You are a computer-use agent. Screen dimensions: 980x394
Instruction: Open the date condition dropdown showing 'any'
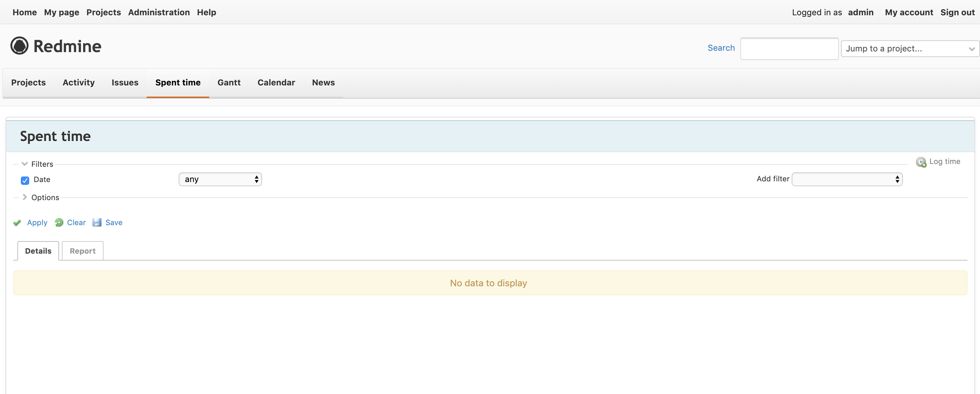tap(220, 179)
